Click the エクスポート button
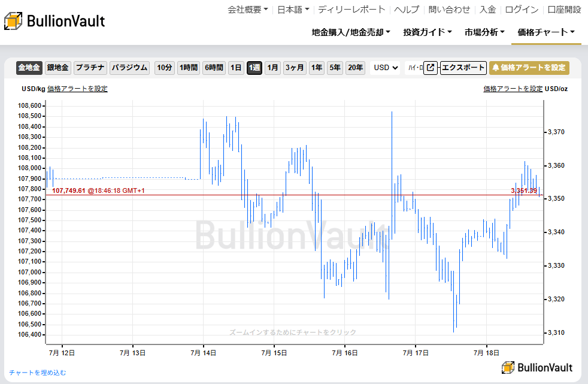 pyautogui.click(x=463, y=68)
